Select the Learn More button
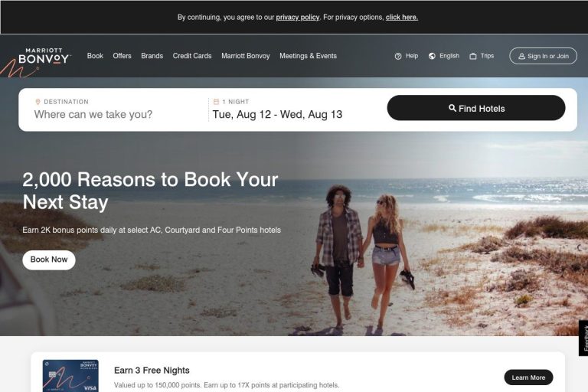The width and height of the screenshot is (588, 392). [x=528, y=377]
